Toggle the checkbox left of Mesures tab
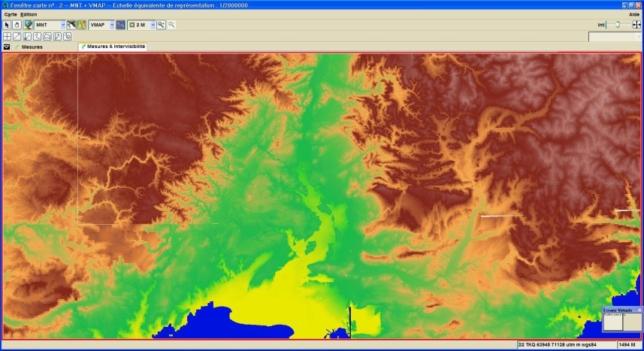The width and height of the screenshot is (644, 351). 7,47
